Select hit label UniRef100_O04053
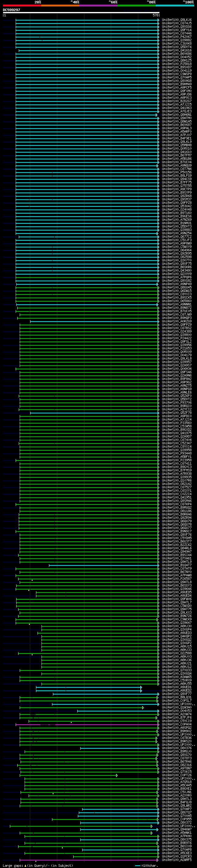This screenshot has height=868, width=197. (176, 711)
